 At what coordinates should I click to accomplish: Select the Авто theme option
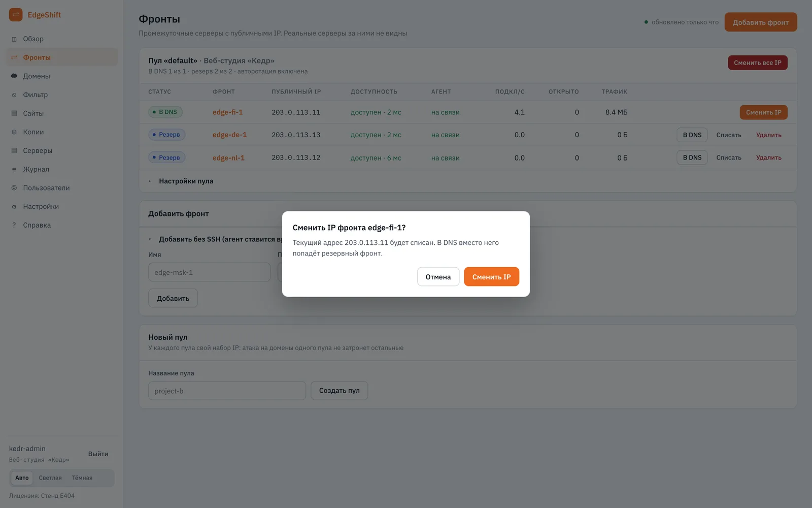[x=22, y=478]
